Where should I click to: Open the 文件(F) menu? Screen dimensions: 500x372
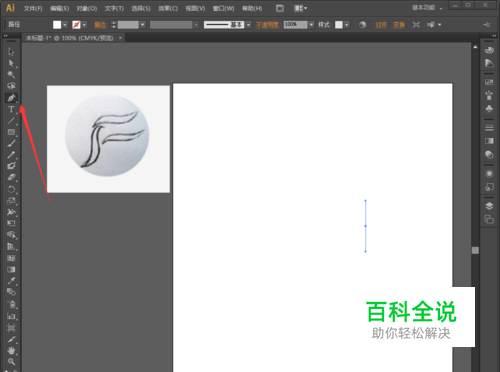pyautogui.click(x=33, y=8)
